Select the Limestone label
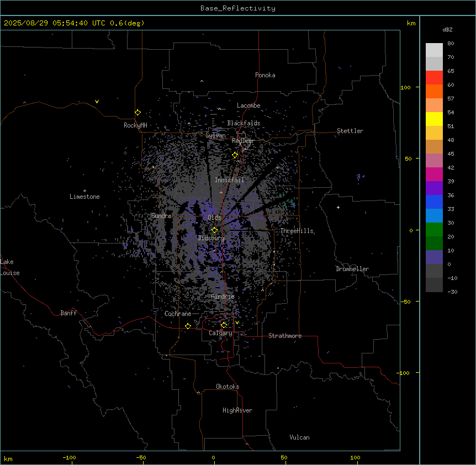The image size is (476, 465). click(x=84, y=197)
